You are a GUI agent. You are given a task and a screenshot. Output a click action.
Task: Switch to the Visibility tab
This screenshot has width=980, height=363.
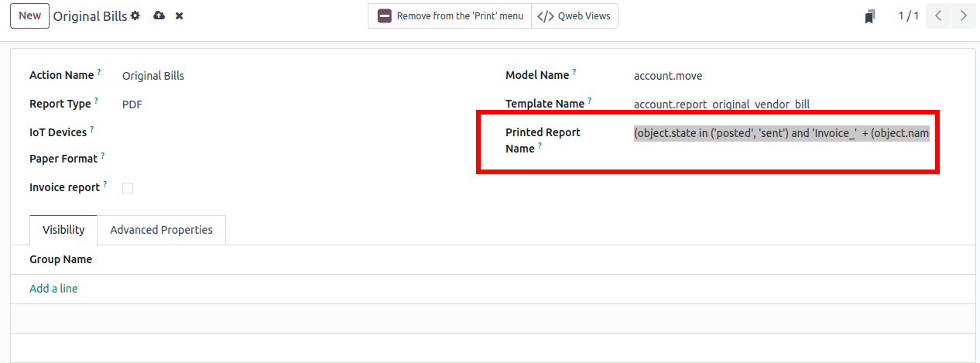click(x=63, y=230)
